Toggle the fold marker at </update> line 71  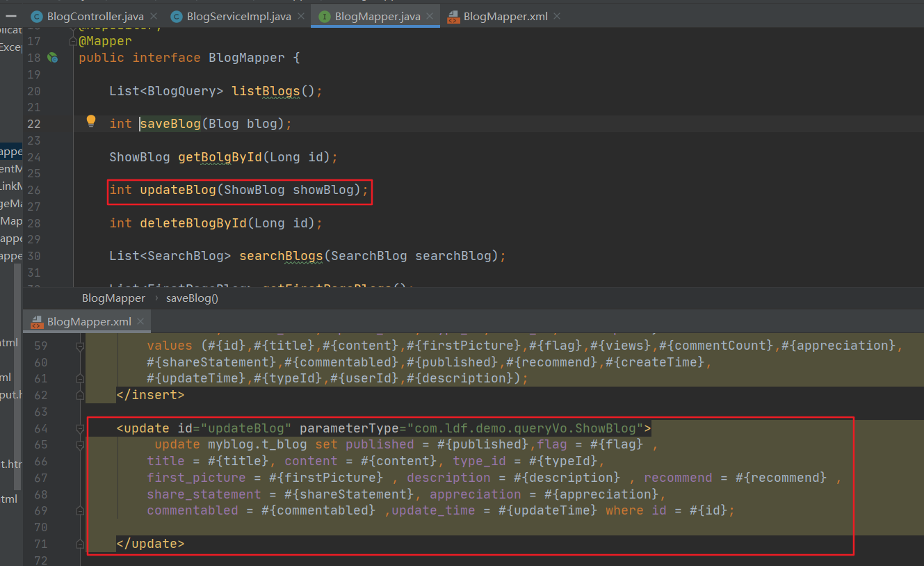(81, 544)
